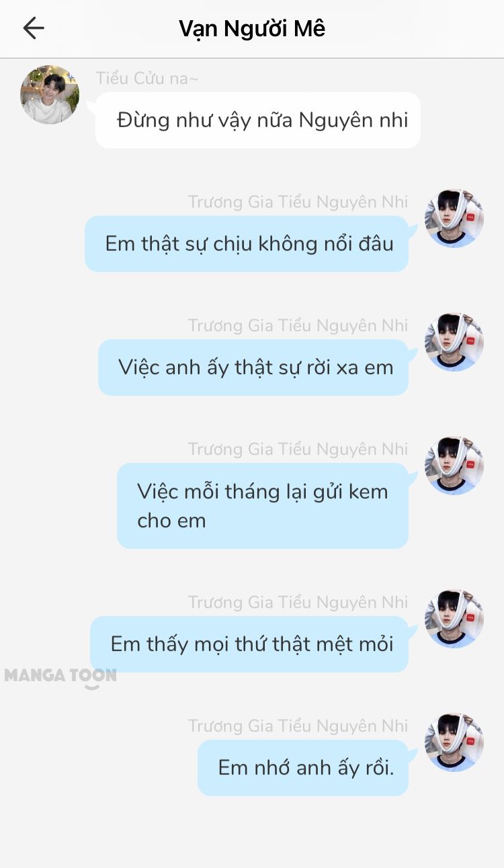Tap avatar beside "Em nhớ anh ấy rồi."
Viewport: 504px width, 868px height.
click(454, 742)
